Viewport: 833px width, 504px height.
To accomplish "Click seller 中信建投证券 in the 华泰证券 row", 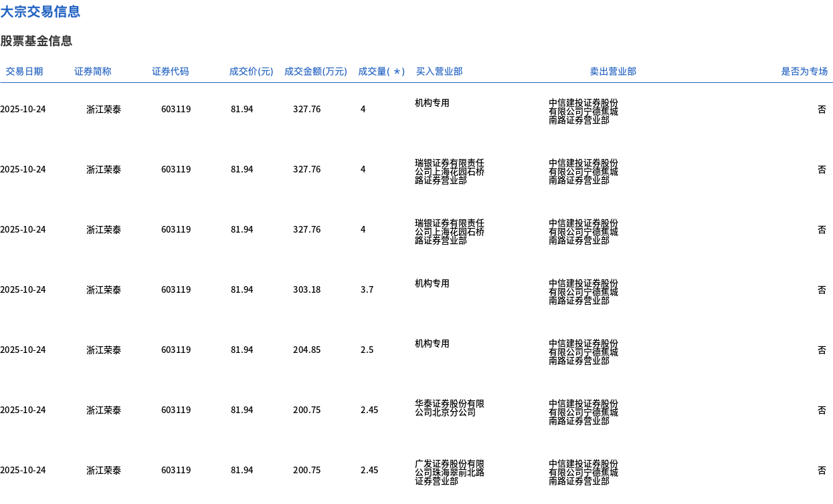I will 583,412.
